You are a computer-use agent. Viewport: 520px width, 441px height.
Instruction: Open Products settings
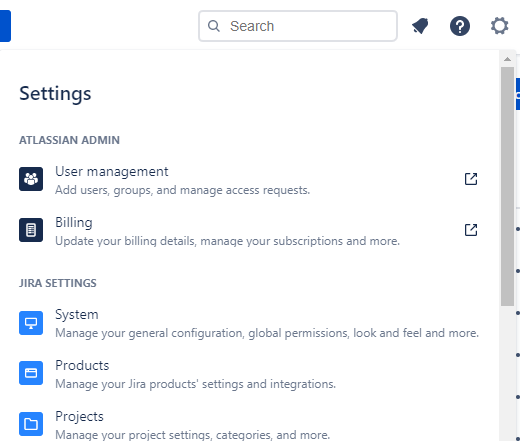click(x=248, y=374)
